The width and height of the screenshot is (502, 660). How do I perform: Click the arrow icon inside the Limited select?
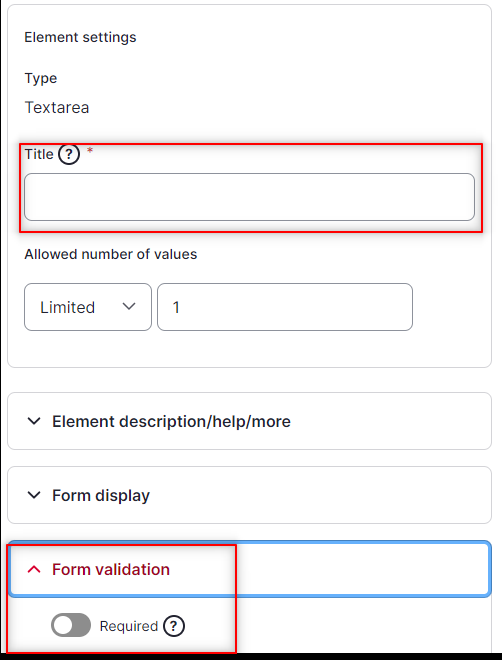pos(129,306)
